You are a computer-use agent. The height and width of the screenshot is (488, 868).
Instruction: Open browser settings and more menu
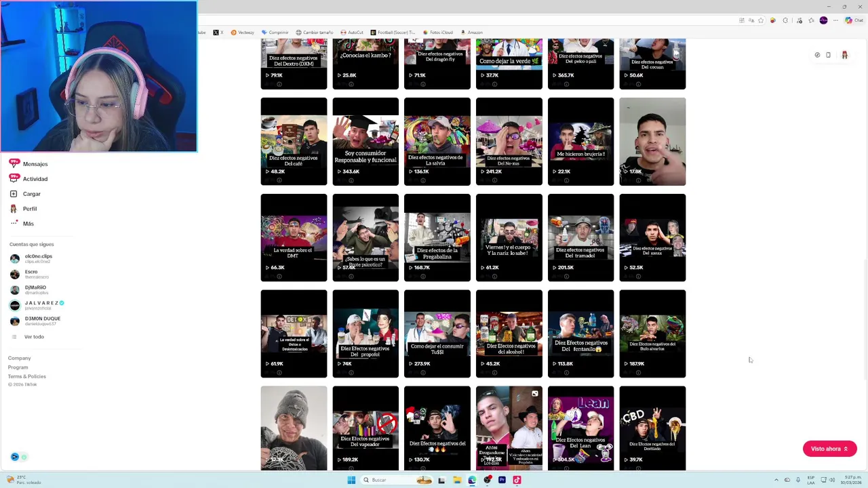835,20
